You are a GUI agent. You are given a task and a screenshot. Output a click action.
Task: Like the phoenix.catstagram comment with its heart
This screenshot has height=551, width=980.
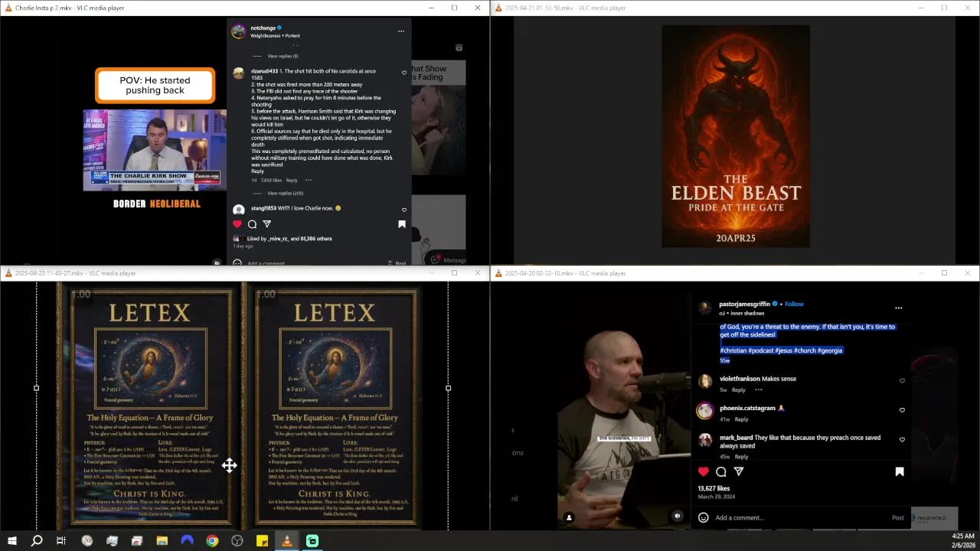pos(902,410)
